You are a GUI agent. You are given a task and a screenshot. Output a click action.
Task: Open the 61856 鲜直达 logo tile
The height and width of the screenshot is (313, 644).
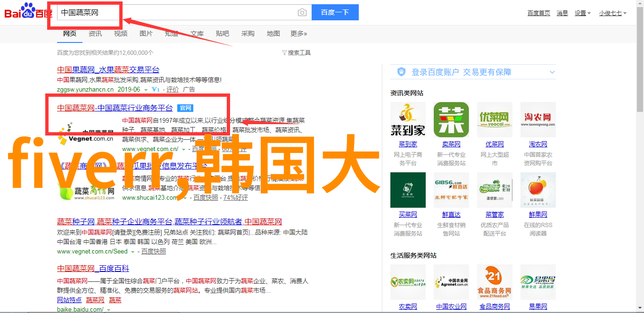(451, 190)
